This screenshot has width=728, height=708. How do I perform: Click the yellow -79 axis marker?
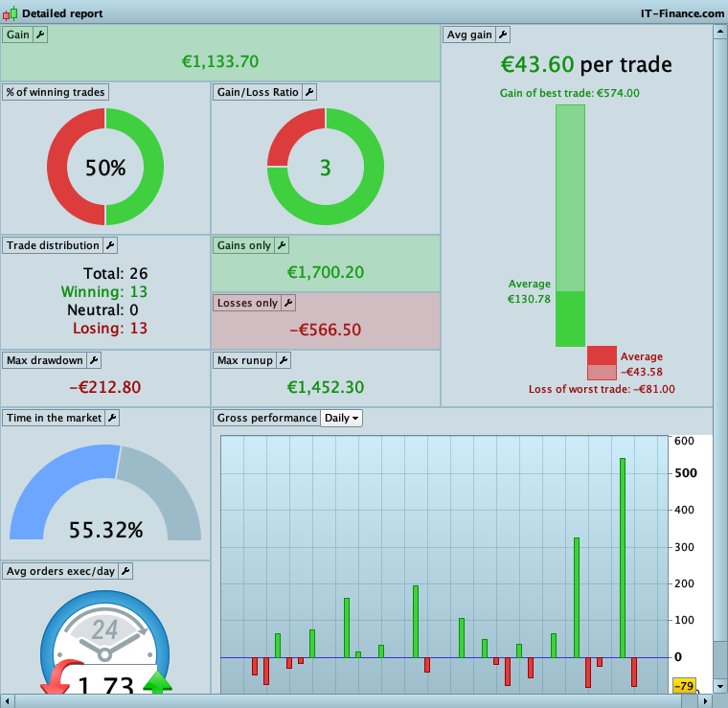point(684,686)
